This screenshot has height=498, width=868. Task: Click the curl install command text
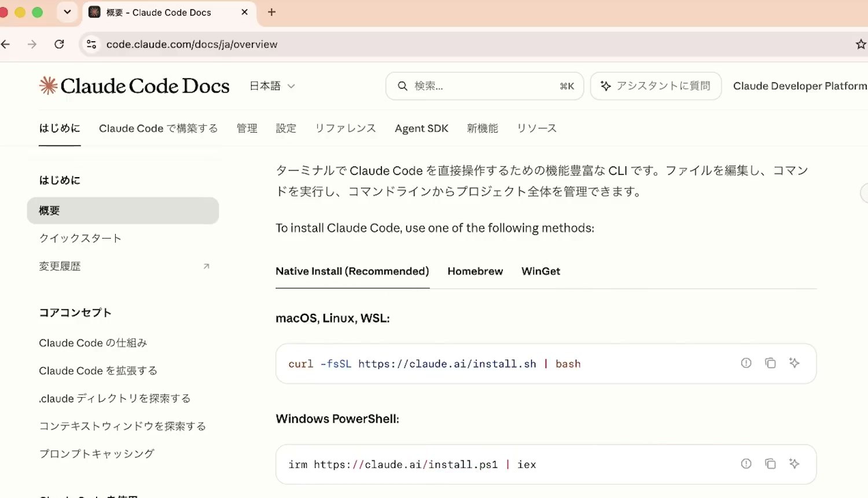tap(435, 364)
